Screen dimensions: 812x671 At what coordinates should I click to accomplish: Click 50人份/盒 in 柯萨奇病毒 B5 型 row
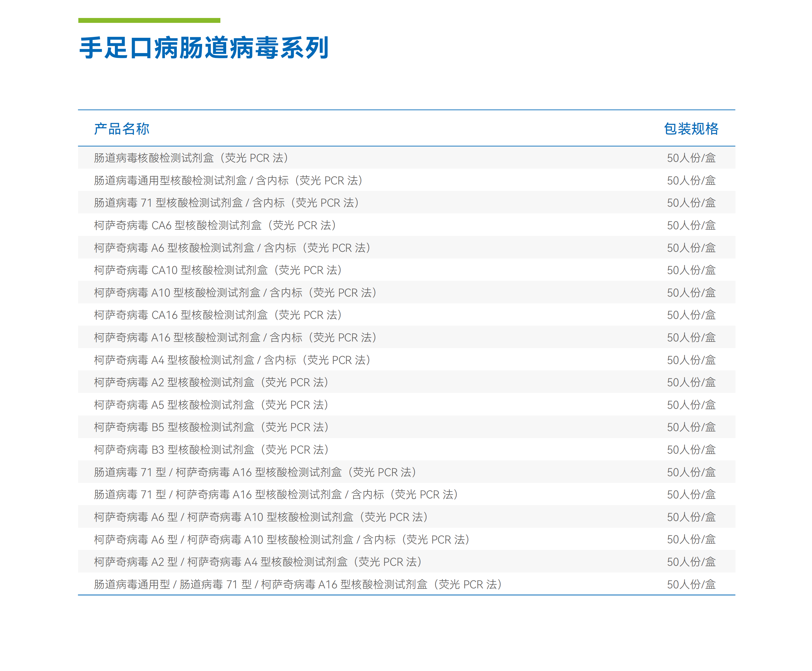(x=691, y=427)
